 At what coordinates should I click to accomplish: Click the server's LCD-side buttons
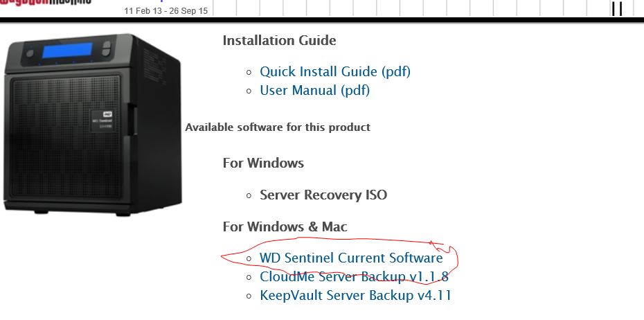(106, 50)
